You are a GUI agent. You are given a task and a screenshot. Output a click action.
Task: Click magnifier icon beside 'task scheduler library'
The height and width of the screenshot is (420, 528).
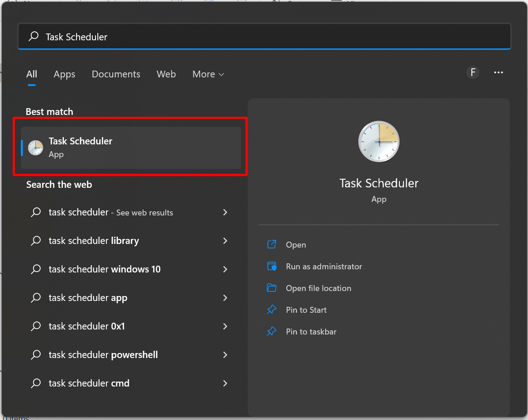(x=36, y=241)
